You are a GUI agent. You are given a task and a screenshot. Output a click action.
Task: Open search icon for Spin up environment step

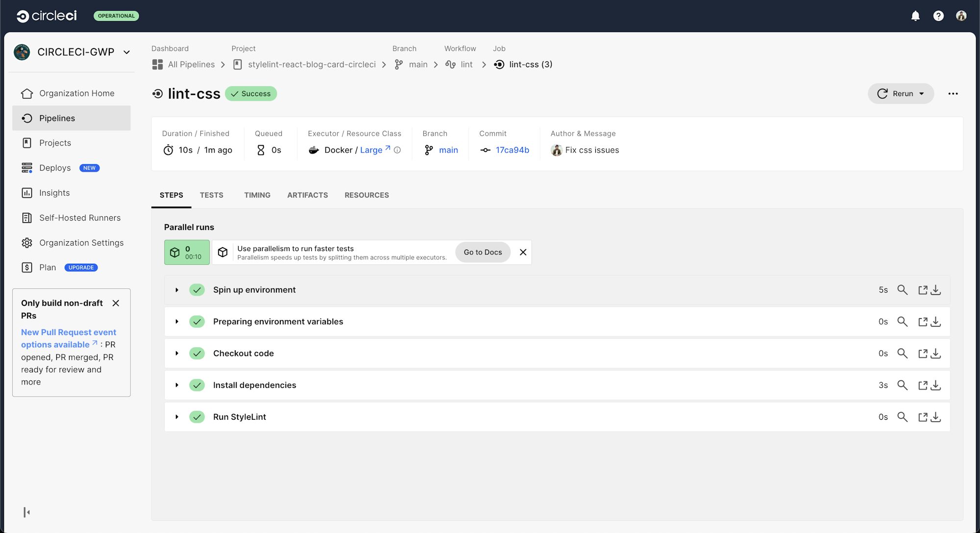(903, 290)
